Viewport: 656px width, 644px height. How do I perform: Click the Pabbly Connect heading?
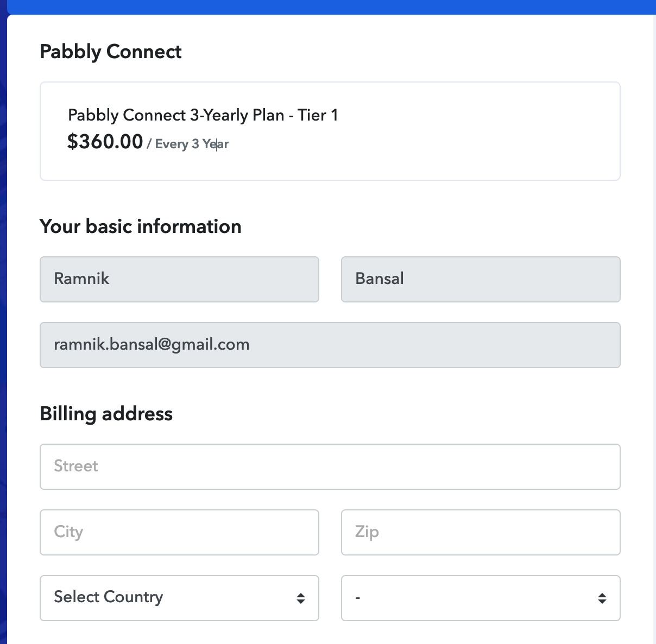pyautogui.click(x=111, y=52)
